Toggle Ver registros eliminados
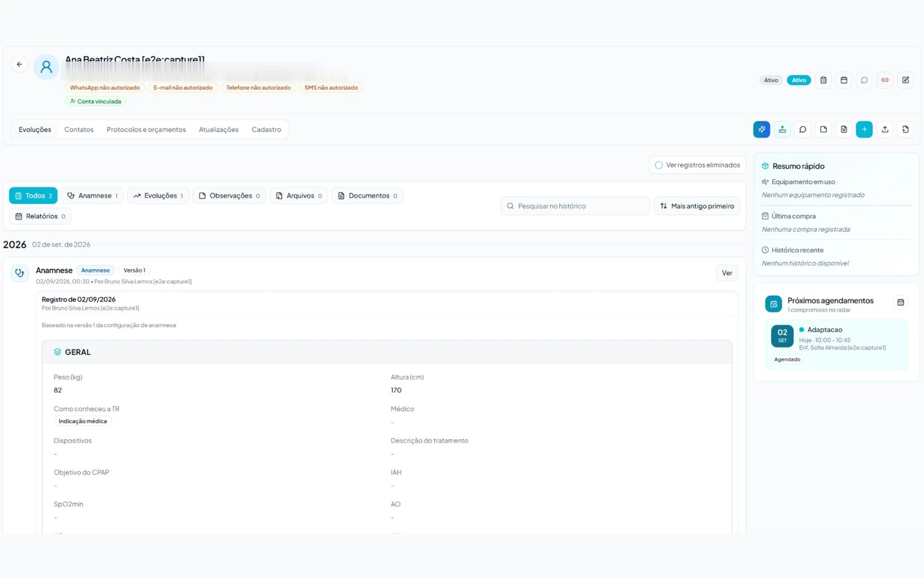 697,165
